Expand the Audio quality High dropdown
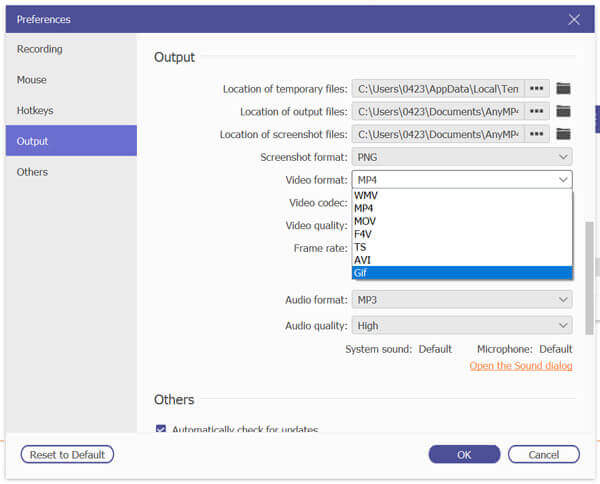Image resolution: width=600 pixels, height=484 pixels. point(462,326)
